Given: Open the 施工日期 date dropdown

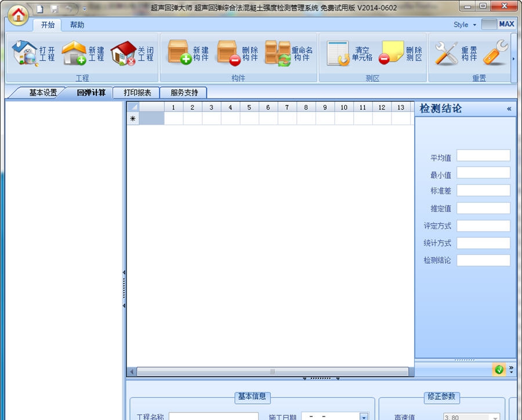Looking at the screenshot, I should click(x=365, y=417).
